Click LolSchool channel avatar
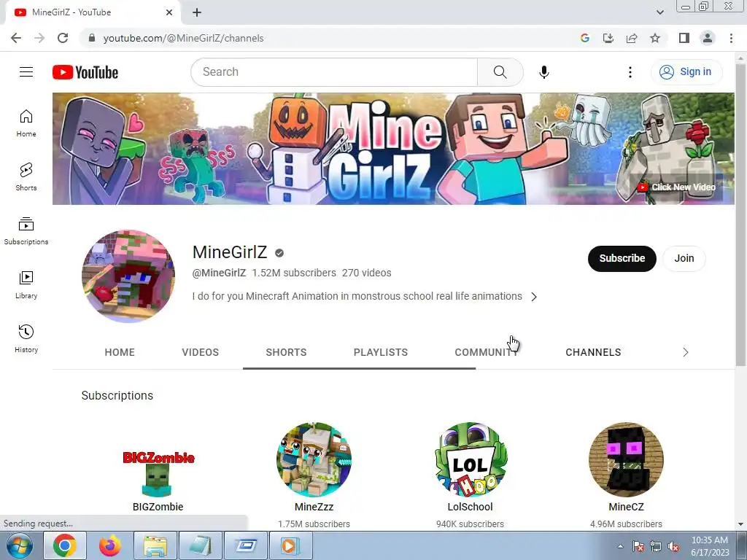Screen dimensions: 747x560 pos(471,460)
